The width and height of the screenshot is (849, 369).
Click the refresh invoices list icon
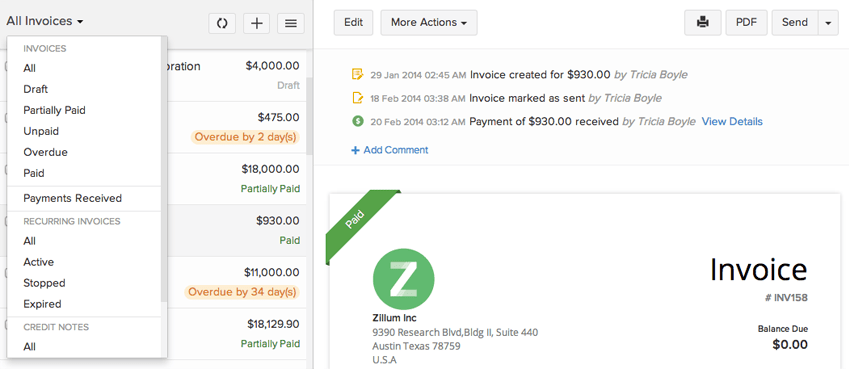(x=222, y=23)
